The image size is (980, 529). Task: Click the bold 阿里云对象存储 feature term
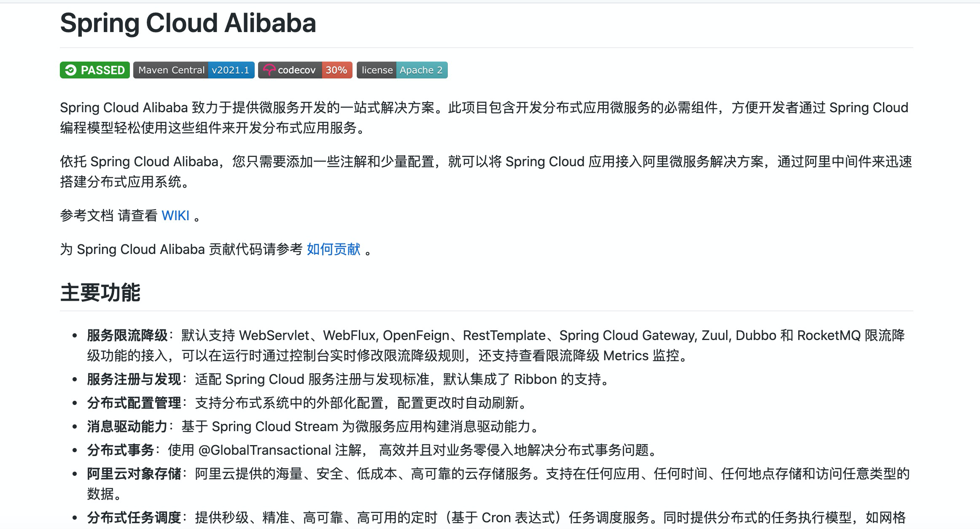(134, 474)
